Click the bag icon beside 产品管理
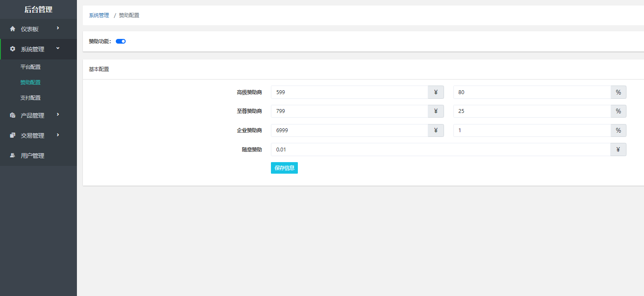 pyautogui.click(x=12, y=115)
